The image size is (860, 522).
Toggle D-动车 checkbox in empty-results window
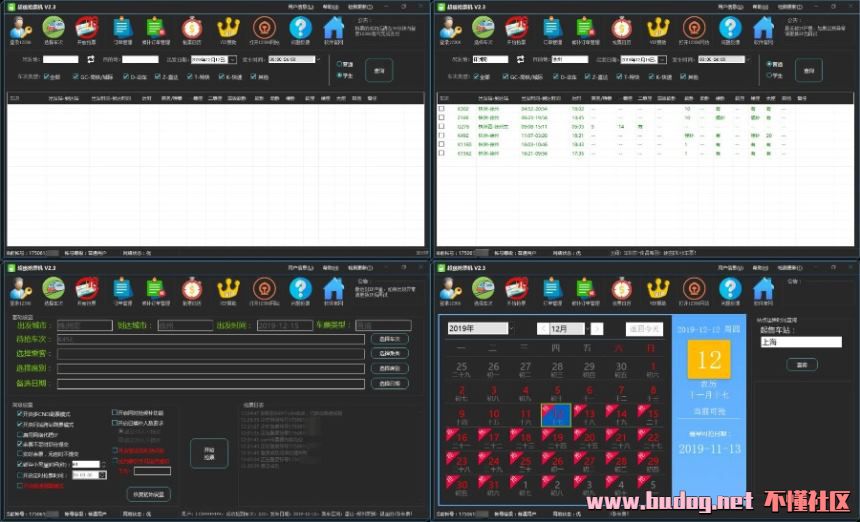126,77
